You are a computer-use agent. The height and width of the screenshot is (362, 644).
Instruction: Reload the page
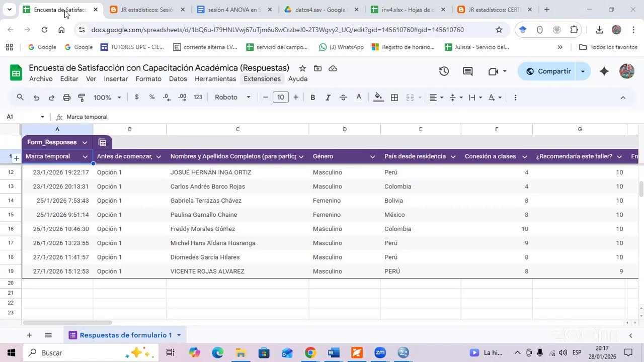point(44,30)
